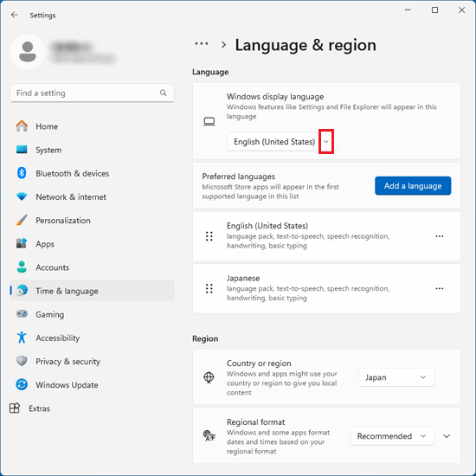Expand the Regional format section

tap(447, 436)
